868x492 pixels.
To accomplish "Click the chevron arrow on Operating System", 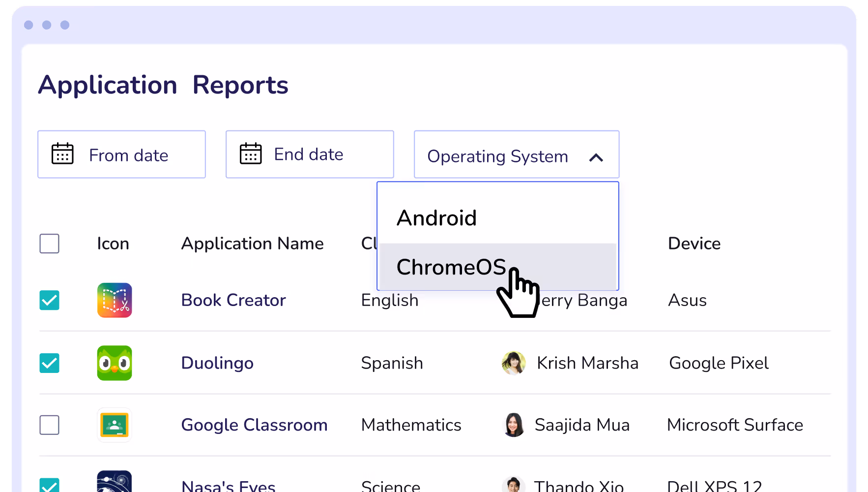I will click(x=596, y=157).
